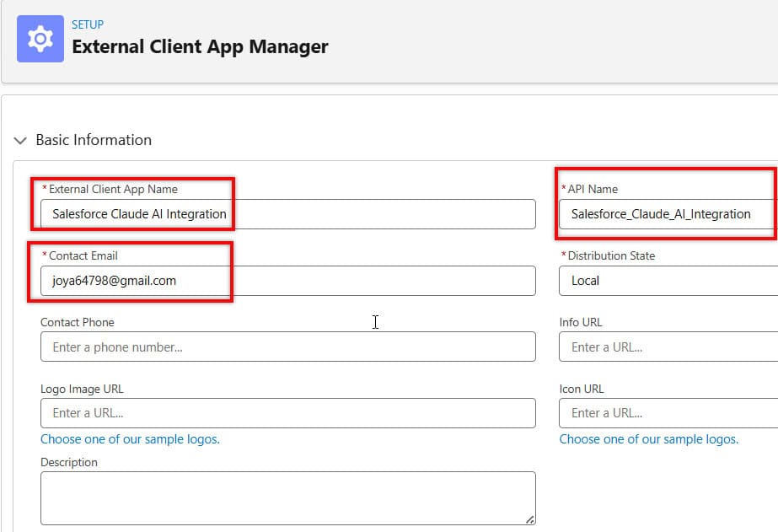Click the Info URL label
Screen dimensions: 778x532
(581, 322)
